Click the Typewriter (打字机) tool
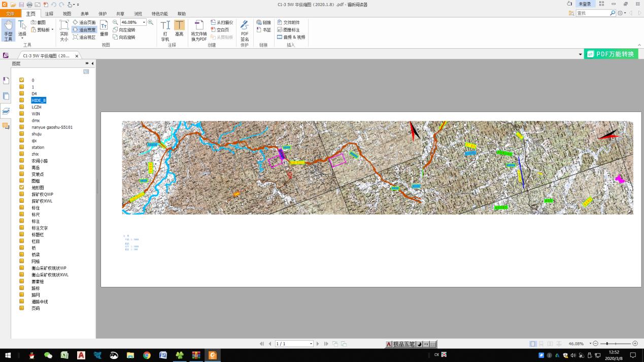The height and width of the screenshot is (362, 644). (165, 30)
